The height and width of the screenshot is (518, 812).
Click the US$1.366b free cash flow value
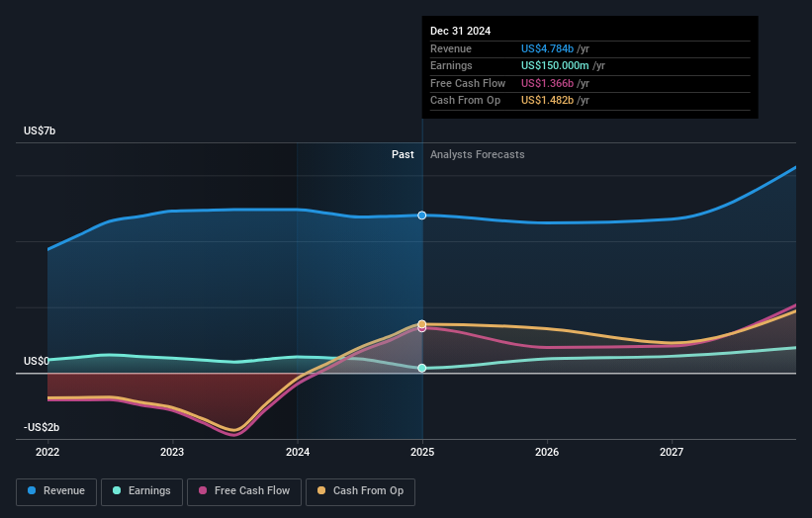(x=547, y=83)
